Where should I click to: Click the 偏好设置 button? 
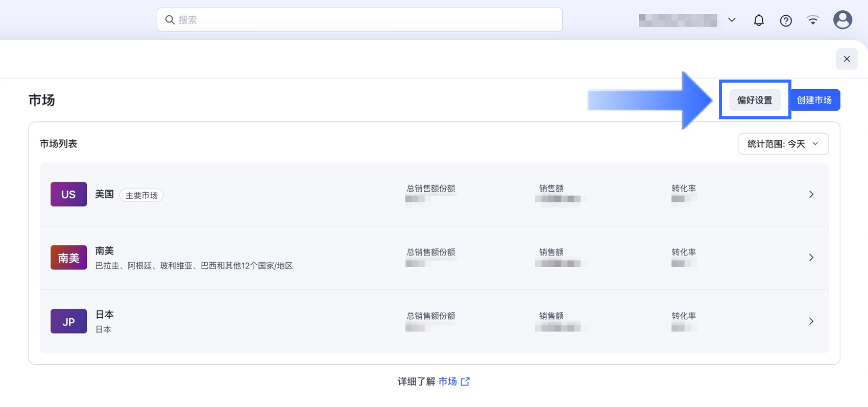pyautogui.click(x=755, y=100)
